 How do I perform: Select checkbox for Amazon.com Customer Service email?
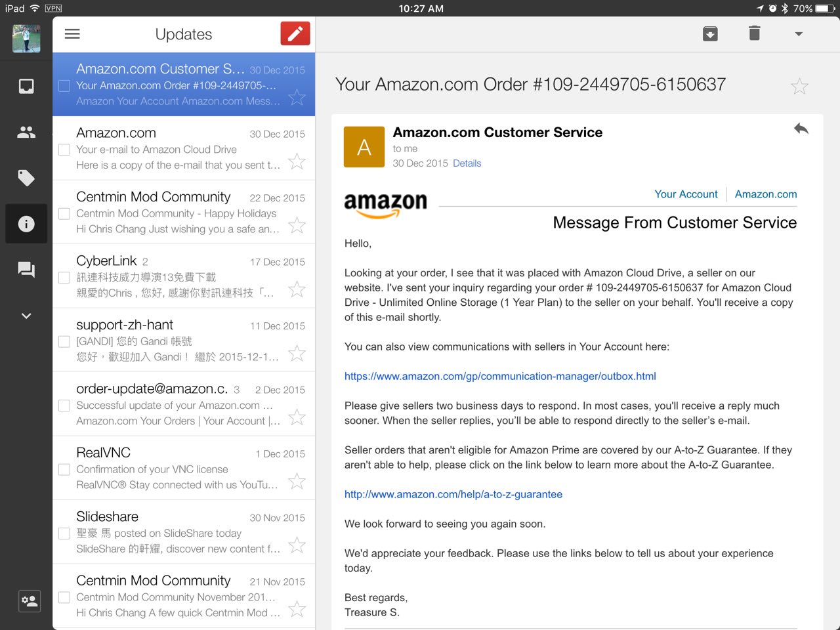tap(64, 85)
